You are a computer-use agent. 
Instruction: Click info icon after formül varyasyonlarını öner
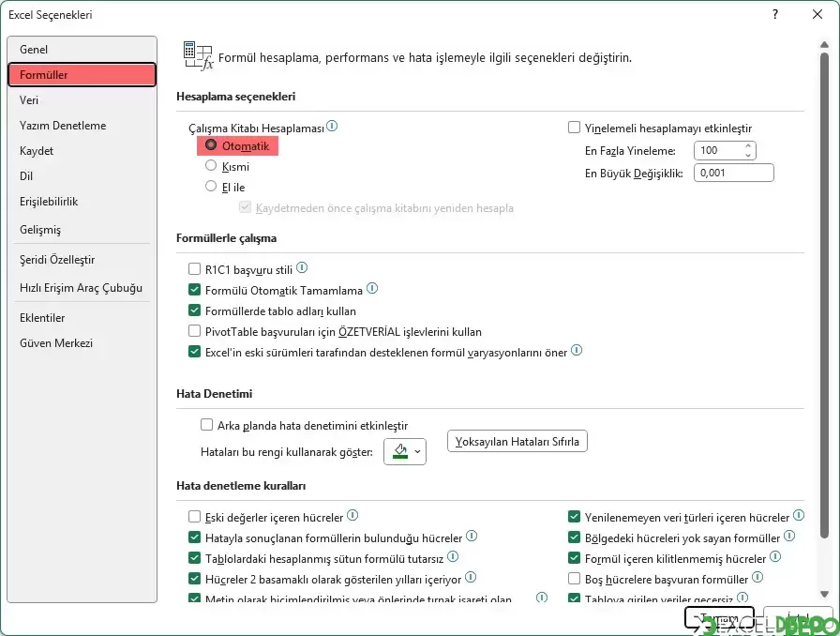(577, 350)
